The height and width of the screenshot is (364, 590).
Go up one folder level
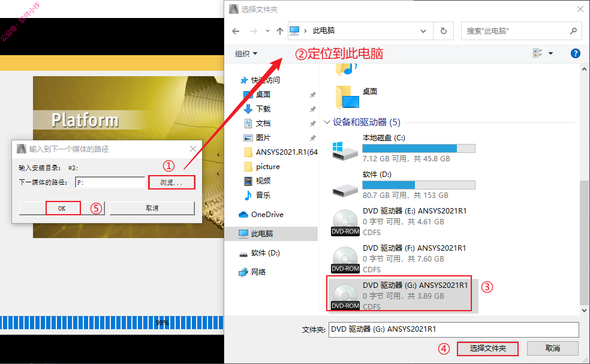coord(279,31)
